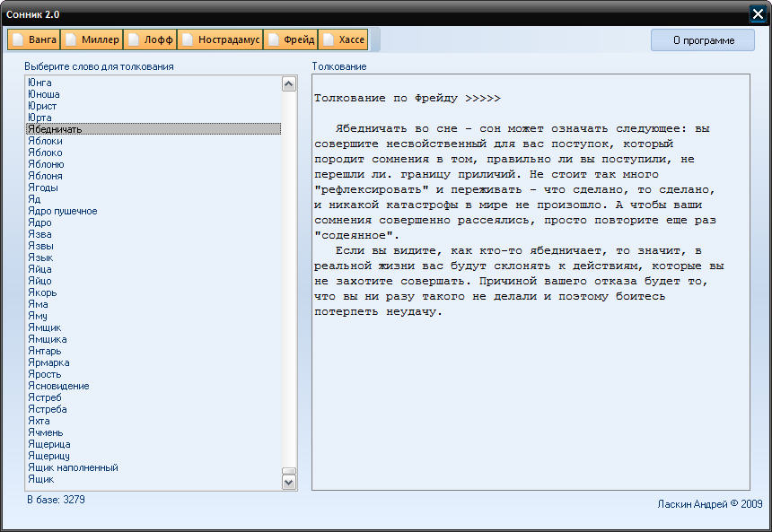Pick Ядро пушечное from word list

[x=62, y=211]
